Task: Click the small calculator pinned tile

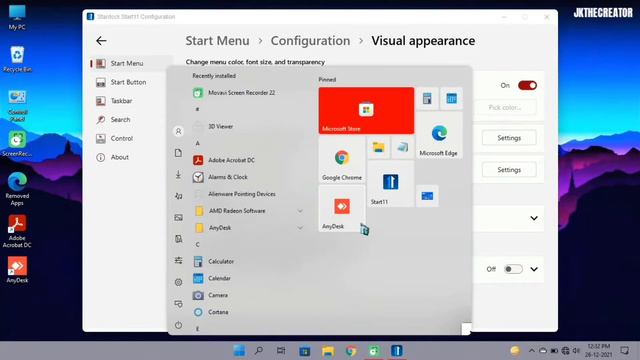Action: tap(427, 98)
